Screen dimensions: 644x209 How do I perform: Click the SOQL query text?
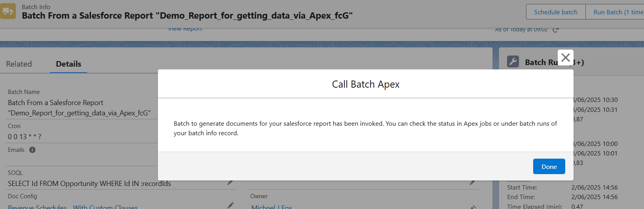(89, 184)
